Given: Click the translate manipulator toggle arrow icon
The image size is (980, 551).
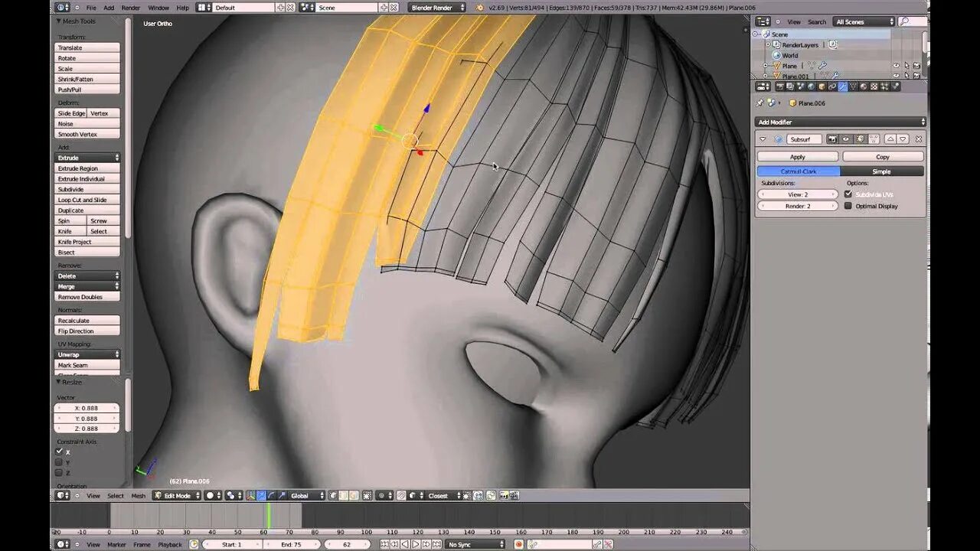Looking at the screenshot, I should (x=260, y=496).
